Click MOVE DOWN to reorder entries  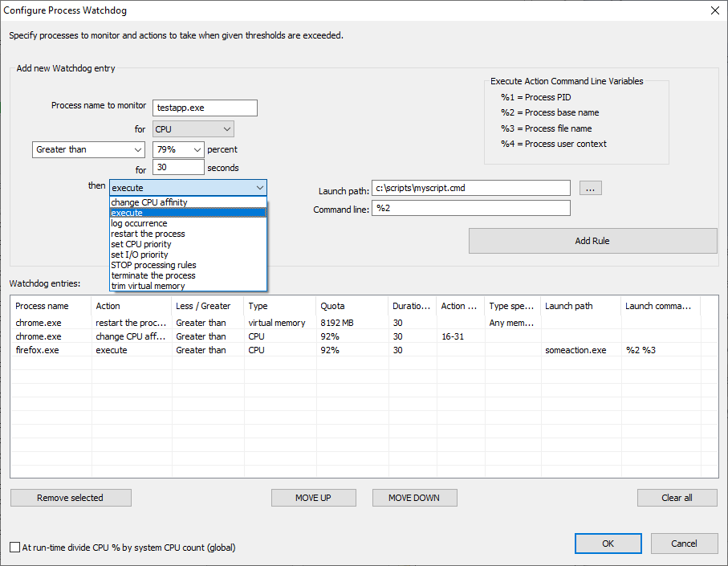click(x=414, y=497)
